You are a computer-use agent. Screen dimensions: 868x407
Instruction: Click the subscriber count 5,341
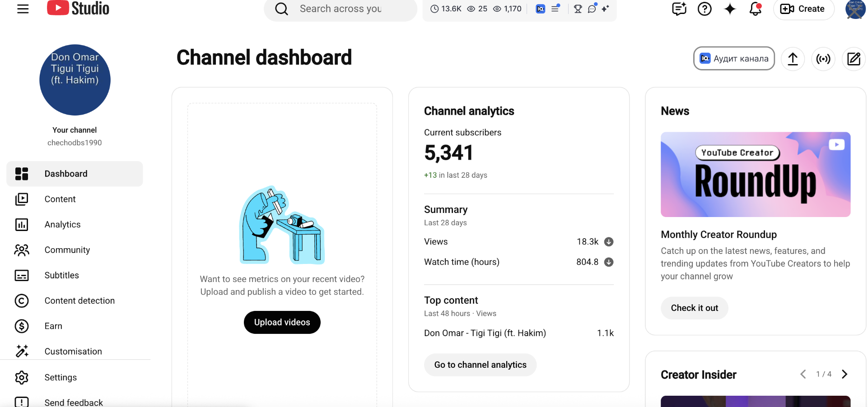pos(448,153)
